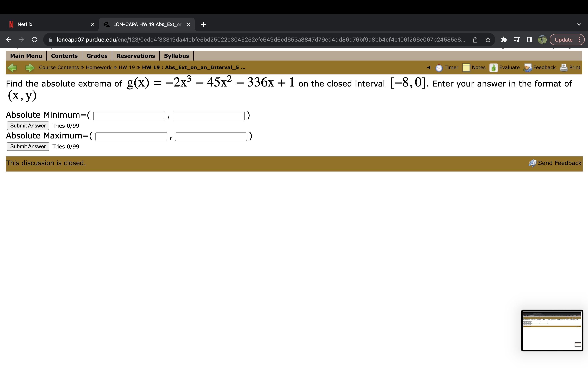Viewport: 588px width, 382px height.
Task: Click the Syllabus tab
Action: pos(176,56)
